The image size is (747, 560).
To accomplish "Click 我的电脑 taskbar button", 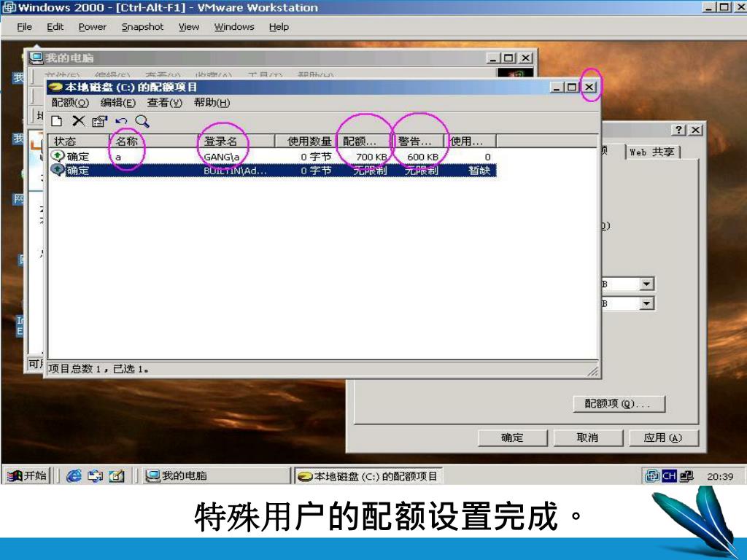I will pos(215,475).
